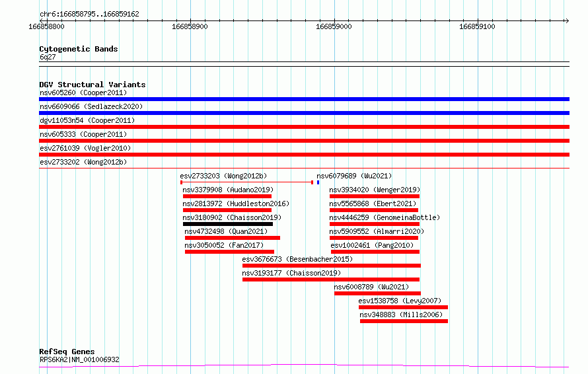The image size is (588, 374).
Task: Click the nsv605260 (Cooper2011) variant label
Action: click(x=83, y=93)
